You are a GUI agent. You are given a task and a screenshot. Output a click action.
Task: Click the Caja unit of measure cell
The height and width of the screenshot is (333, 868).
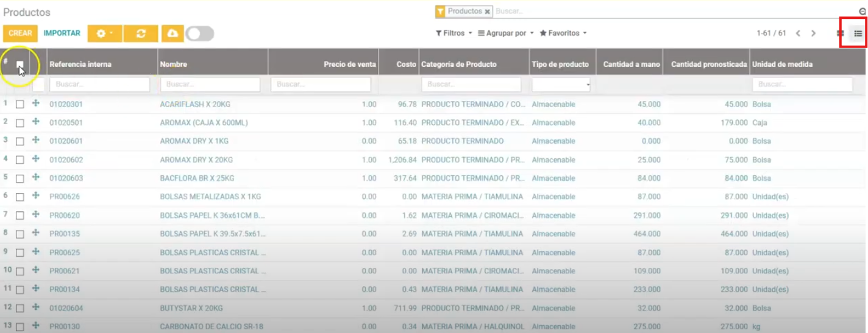[759, 123]
